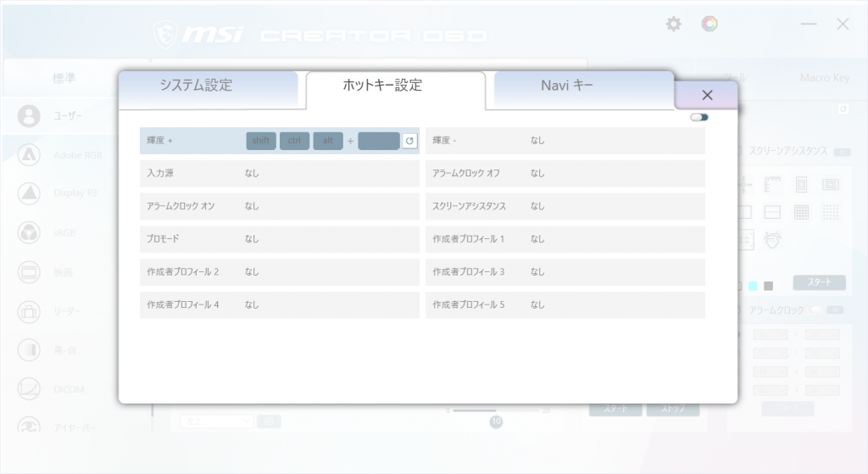
Task: Close the hotkey settings dialog
Action: [707, 95]
